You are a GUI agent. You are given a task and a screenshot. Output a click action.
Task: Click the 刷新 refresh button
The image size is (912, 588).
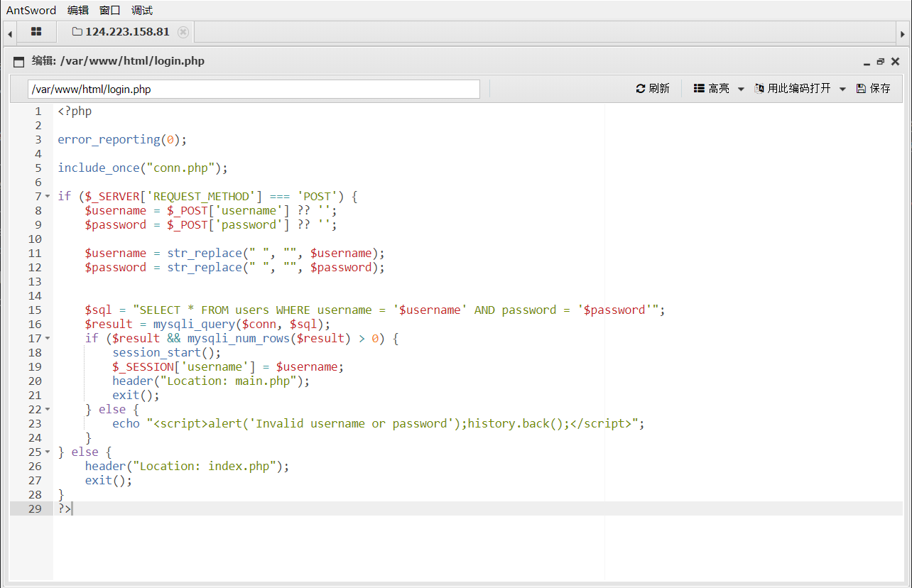tap(653, 89)
